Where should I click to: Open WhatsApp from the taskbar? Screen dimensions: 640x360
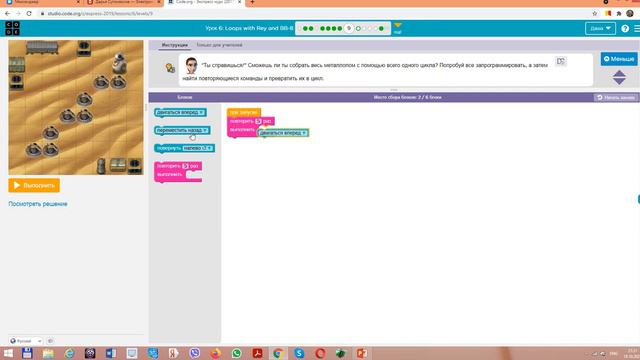[x=236, y=353]
